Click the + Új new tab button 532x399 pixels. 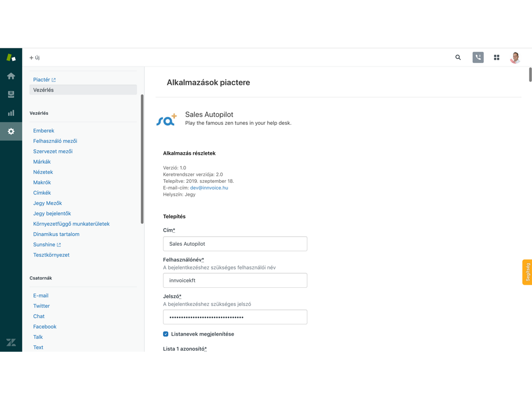point(35,58)
